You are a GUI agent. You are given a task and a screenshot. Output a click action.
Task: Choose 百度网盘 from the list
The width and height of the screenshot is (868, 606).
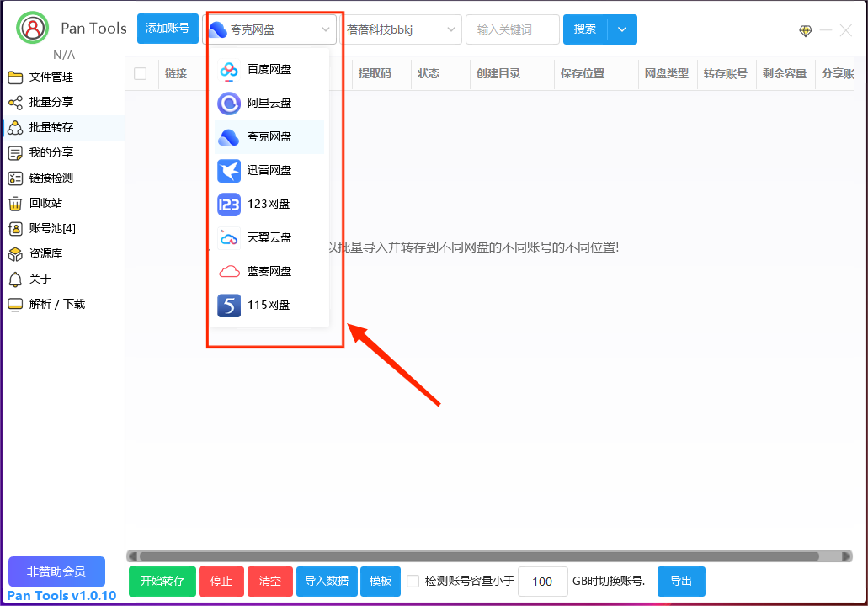click(269, 70)
